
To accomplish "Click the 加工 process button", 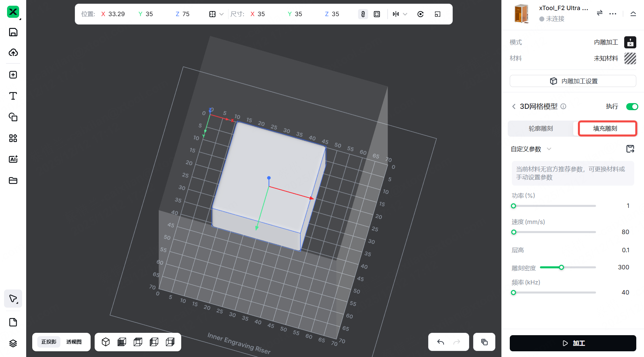I will click(573, 343).
